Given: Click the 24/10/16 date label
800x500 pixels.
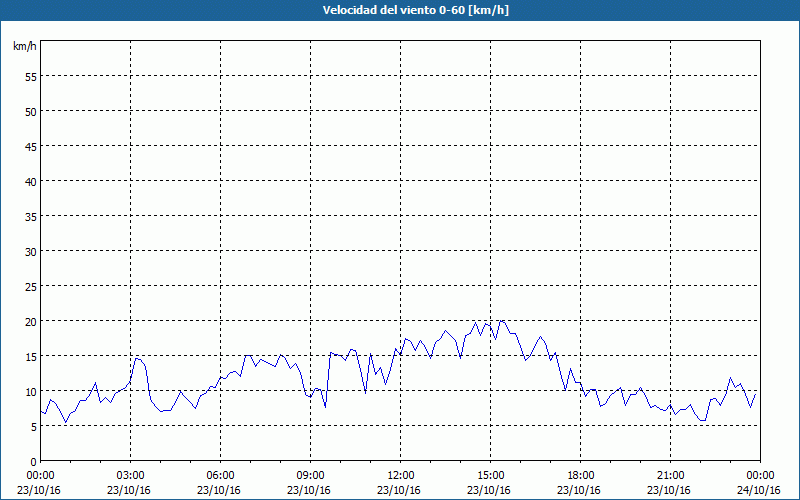Looking at the screenshot, I should click(759, 490).
